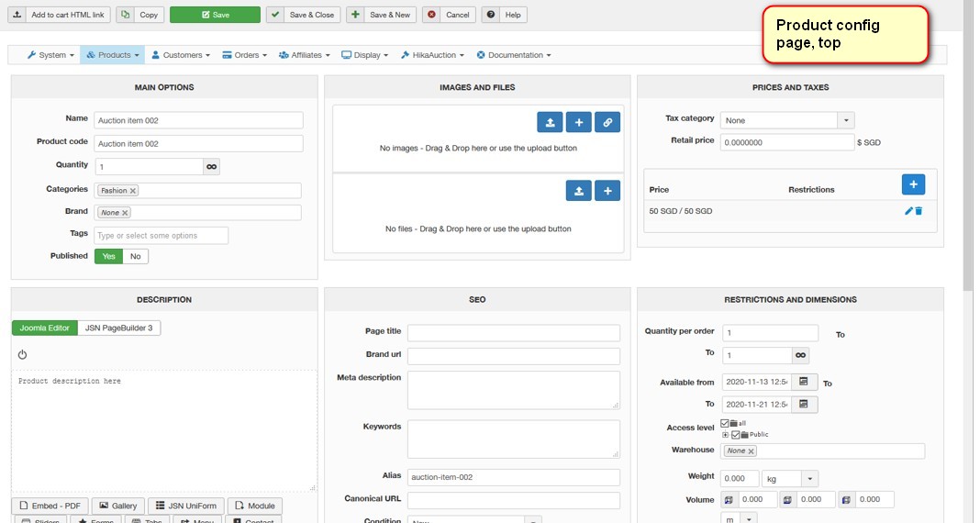Click Save & New button
The image size is (980, 523).
coord(381,15)
